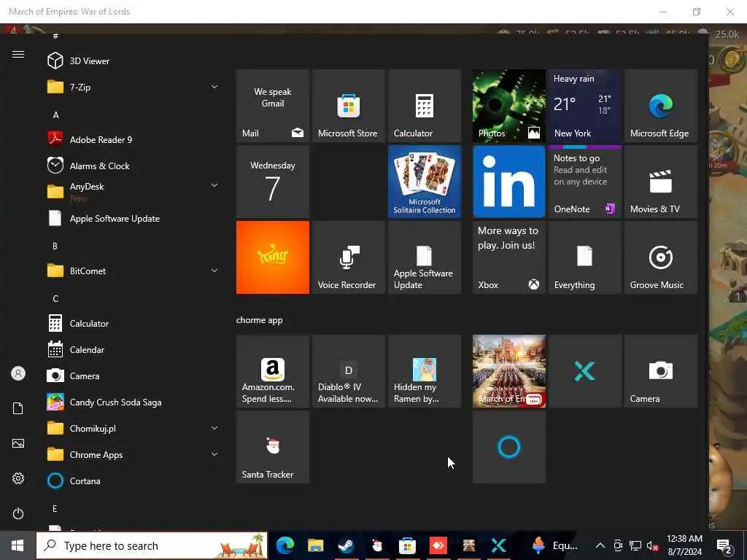Open AnyDesk from the taskbar
The image size is (747, 560).
(x=438, y=545)
